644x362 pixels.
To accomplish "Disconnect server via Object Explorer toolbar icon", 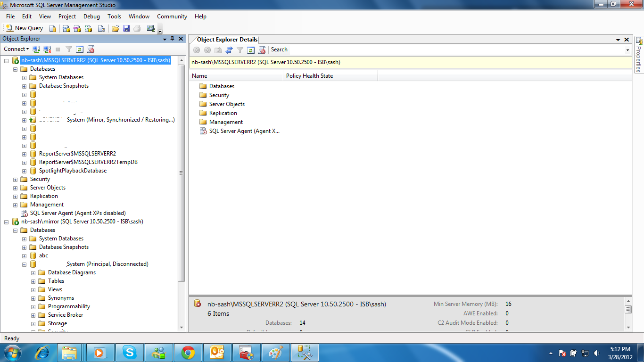I will (47, 49).
